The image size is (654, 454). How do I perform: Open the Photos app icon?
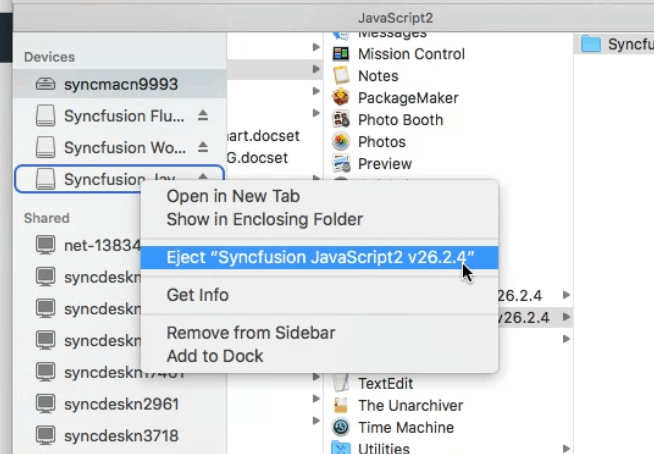pyautogui.click(x=341, y=142)
